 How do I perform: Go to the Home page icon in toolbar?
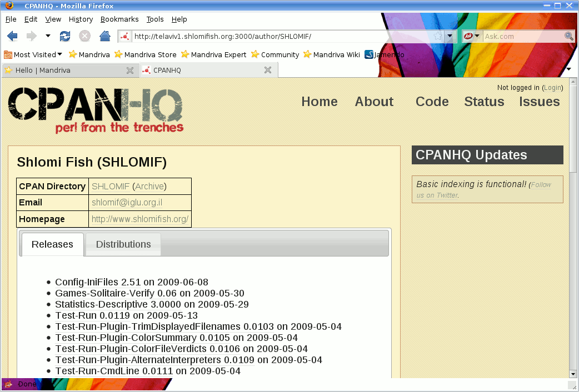[x=105, y=36]
